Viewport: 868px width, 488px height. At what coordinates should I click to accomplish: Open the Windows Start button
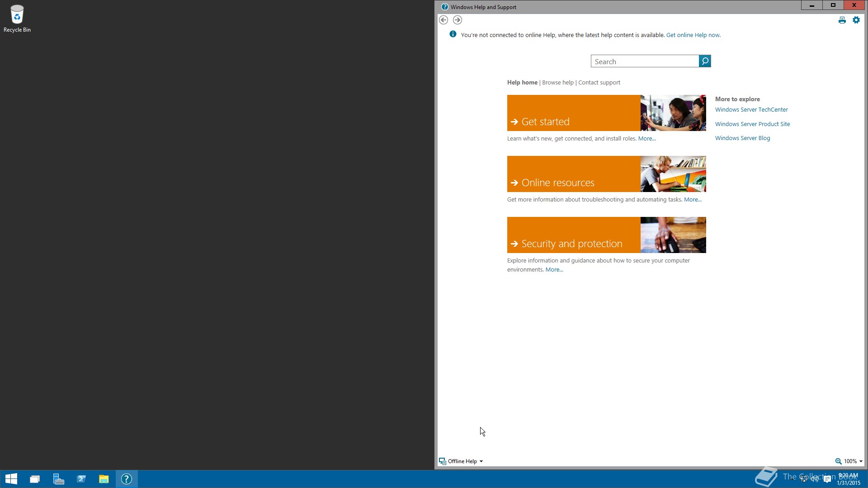pos(11,479)
